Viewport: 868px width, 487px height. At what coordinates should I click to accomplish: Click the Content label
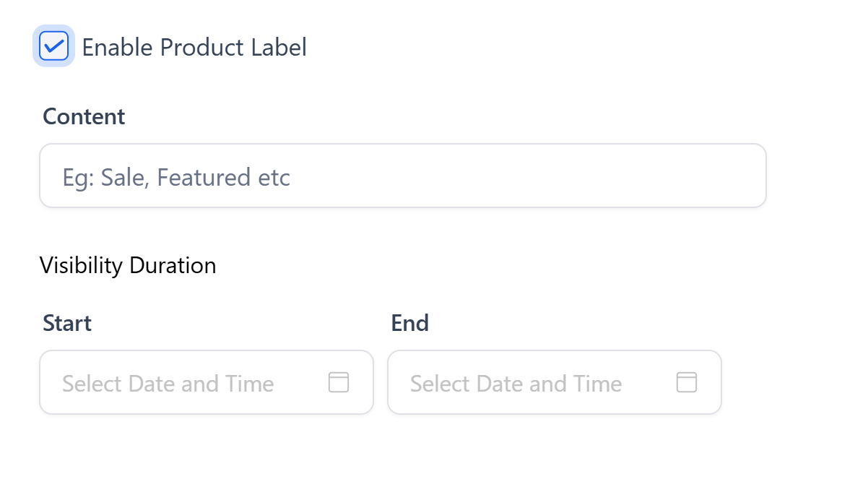84,116
